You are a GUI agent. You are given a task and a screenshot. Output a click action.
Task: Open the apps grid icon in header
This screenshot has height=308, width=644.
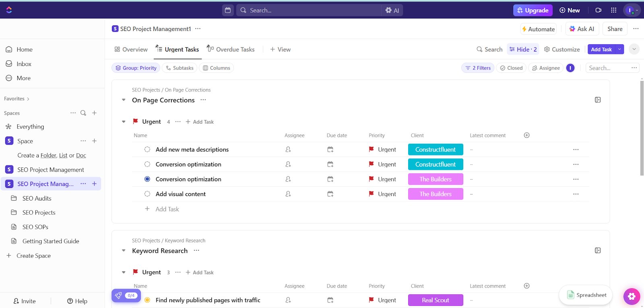coord(613,10)
